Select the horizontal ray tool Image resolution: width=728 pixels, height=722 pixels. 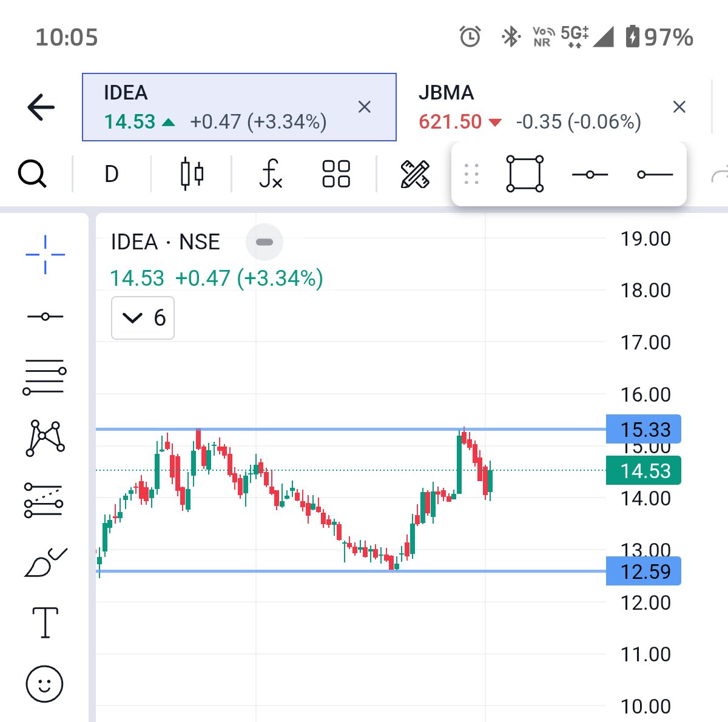pyautogui.click(x=655, y=175)
